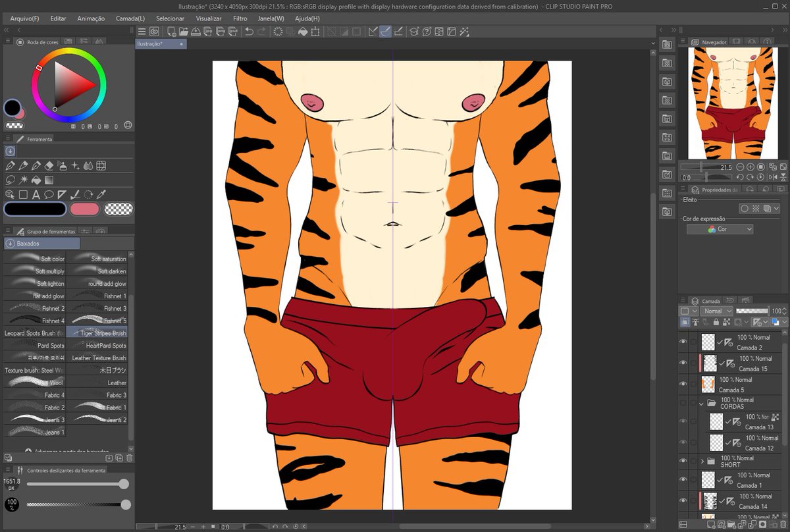Select the Decoration sparkle tool
Viewport: 790px width, 532px height.
click(x=75, y=166)
